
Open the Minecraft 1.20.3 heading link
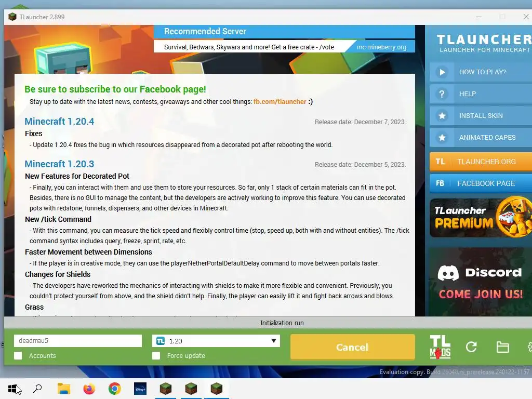[59, 164]
